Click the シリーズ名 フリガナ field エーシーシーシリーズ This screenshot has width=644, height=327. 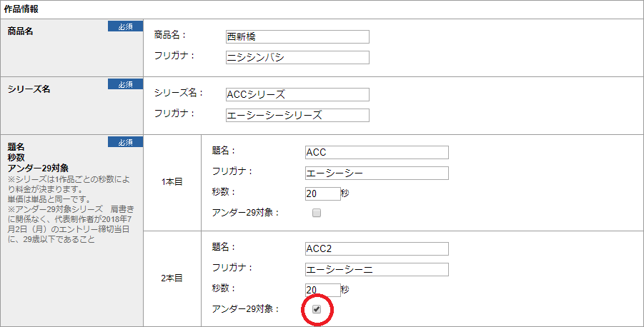297,115
